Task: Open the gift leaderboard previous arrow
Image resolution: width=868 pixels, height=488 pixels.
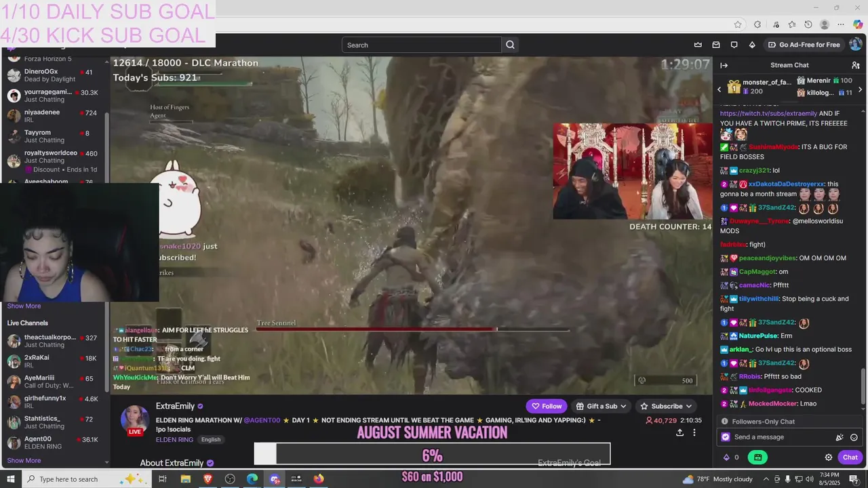Action: coord(719,89)
